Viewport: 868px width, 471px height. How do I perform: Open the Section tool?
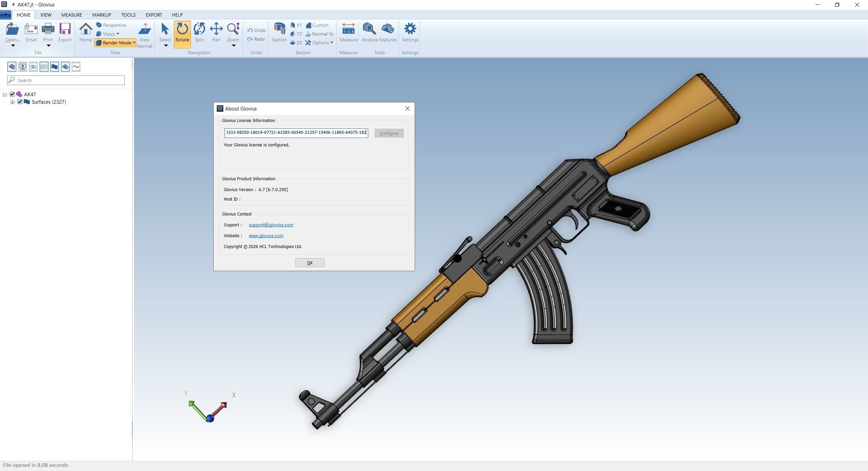(279, 33)
